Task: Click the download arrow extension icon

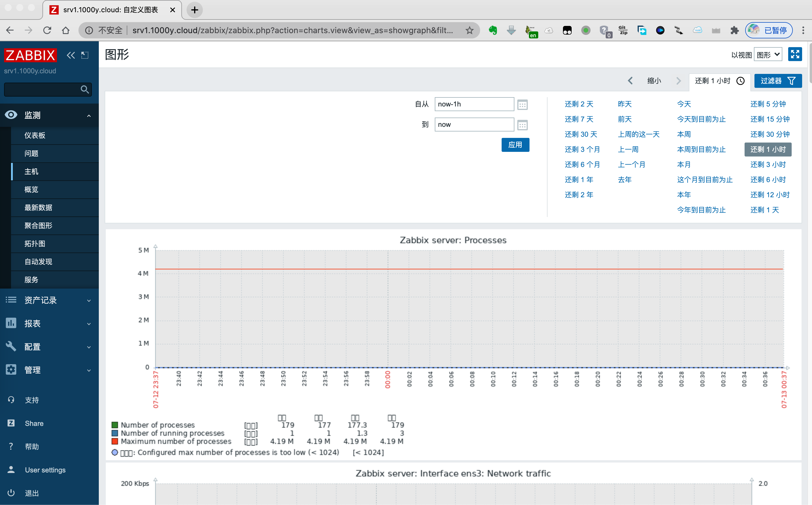Action: [511, 30]
